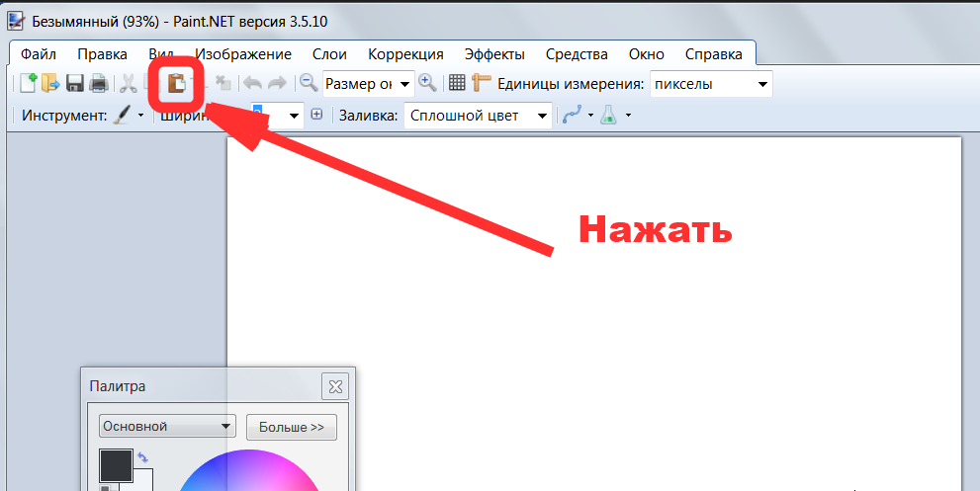The height and width of the screenshot is (491, 980).
Task: Open the Файл menu
Action: [x=39, y=54]
